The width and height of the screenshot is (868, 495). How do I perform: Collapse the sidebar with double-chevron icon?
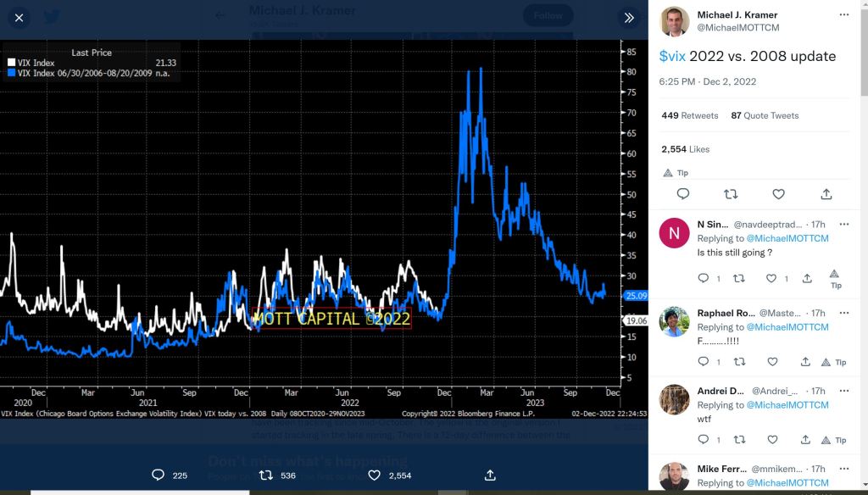(629, 17)
